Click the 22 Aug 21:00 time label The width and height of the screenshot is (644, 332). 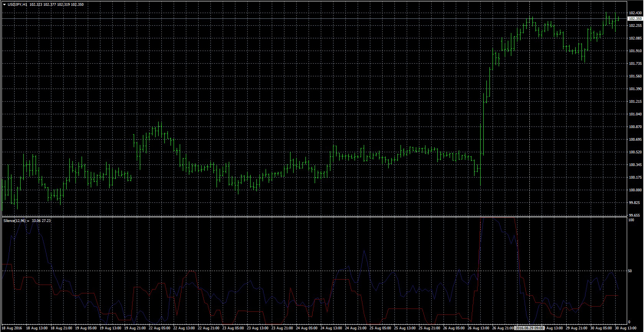pyautogui.click(x=209, y=328)
